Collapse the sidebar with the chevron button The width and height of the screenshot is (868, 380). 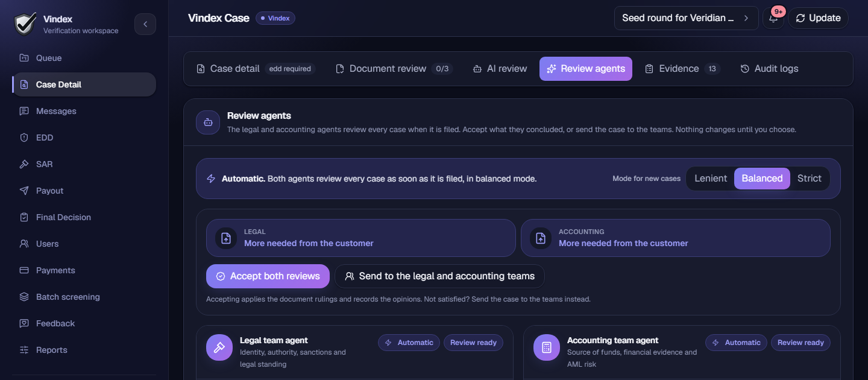[x=145, y=24]
